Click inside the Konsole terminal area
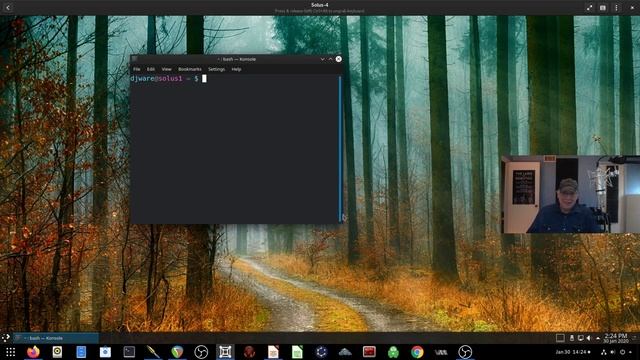Screen dimensions: 640x360 234,149
